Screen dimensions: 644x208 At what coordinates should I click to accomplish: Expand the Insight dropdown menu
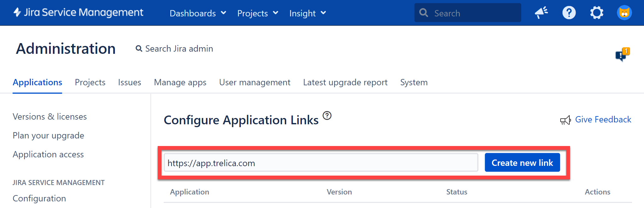click(x=307, y=13)
